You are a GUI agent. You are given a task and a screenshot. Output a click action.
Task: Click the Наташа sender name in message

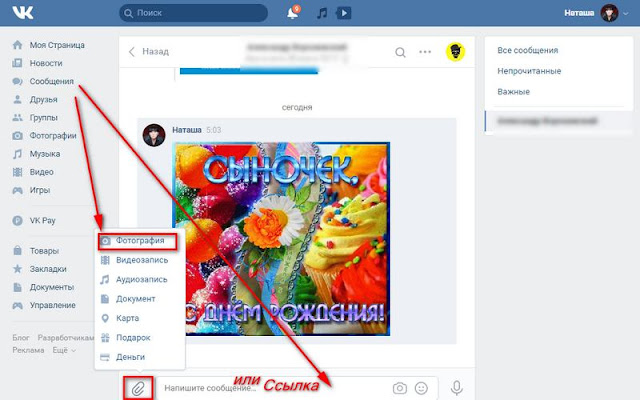187,130
